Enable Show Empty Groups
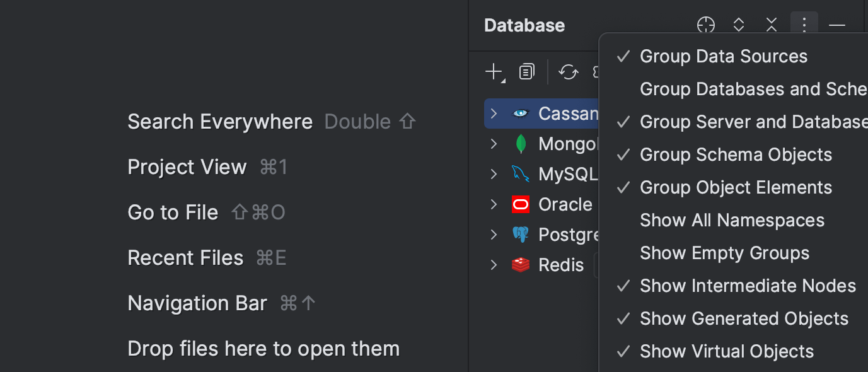 (x=724, y=253)
